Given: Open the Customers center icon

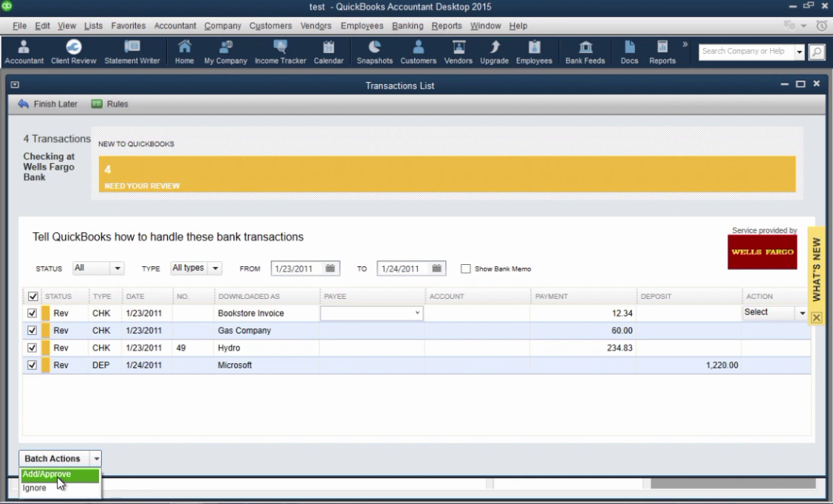Looking at the screenshot, I should [x=418, y=52].
